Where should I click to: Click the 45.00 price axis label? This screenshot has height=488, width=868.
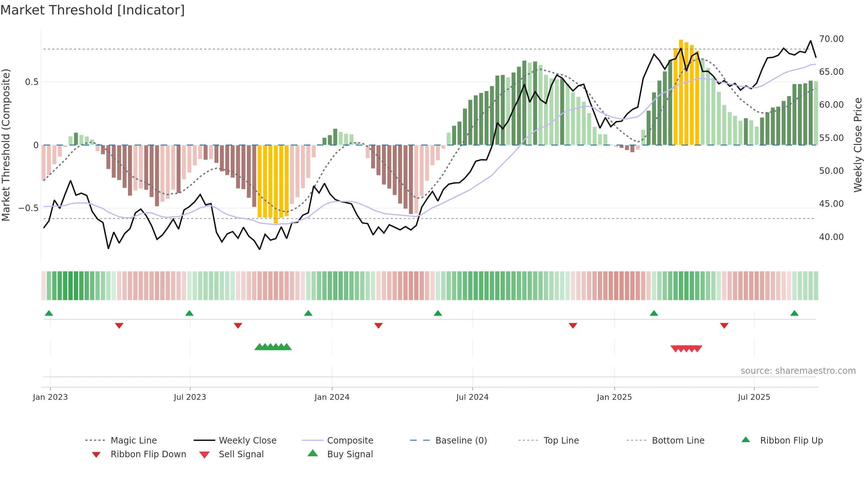tap(831, 204)
